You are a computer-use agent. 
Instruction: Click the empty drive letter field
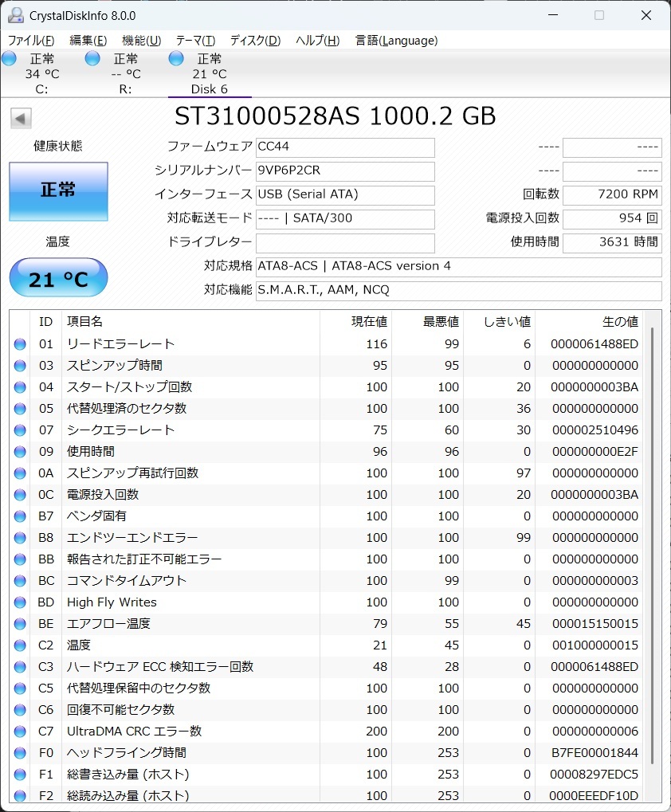tap(345, 242)
